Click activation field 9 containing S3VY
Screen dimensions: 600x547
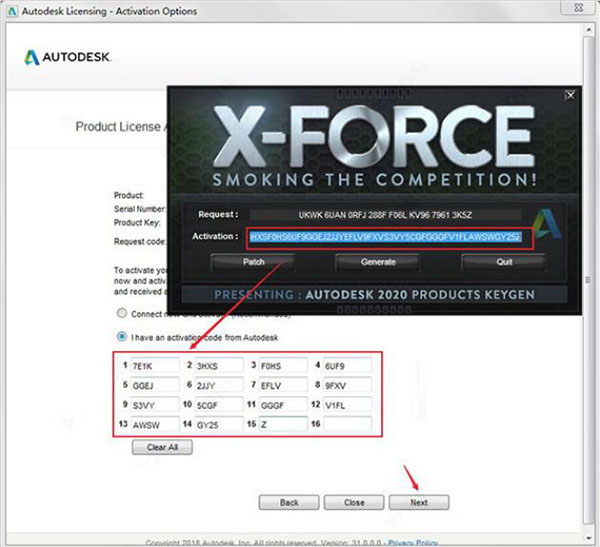[155, 405]
